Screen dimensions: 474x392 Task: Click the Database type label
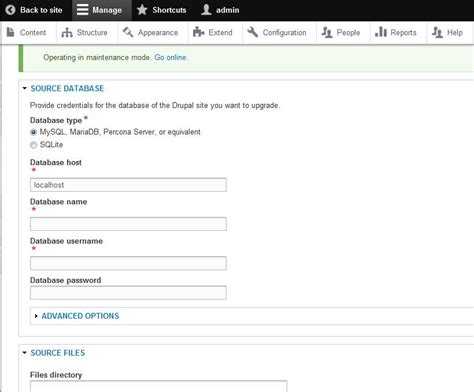point(56,120)
